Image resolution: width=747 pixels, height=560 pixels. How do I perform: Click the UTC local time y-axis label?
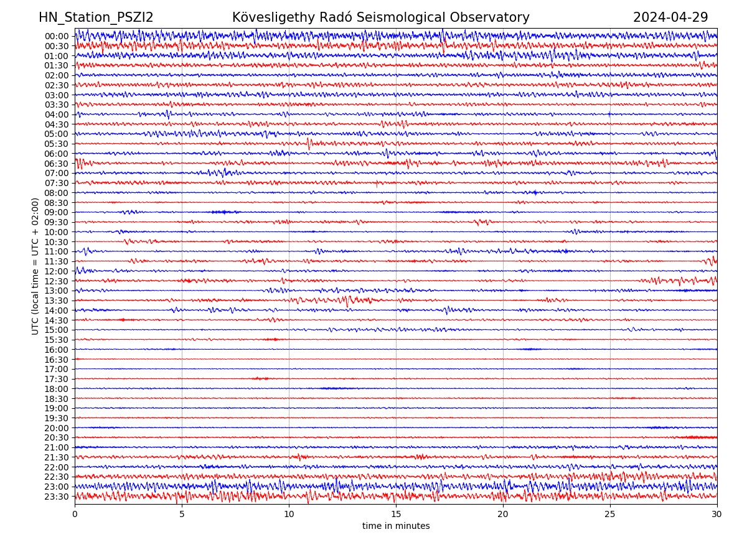35,266
